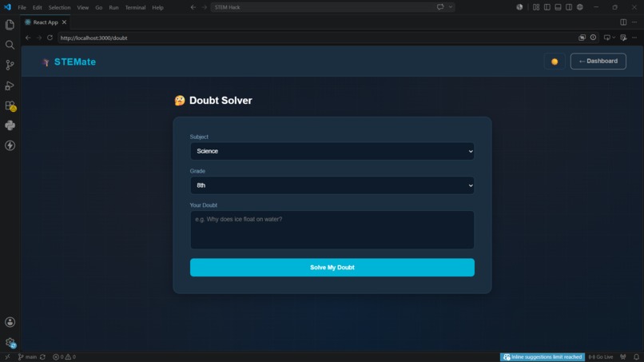The width and height of the screenshot is (644, 362).
Task: Select the React App tab
Action: pos(46,22)
